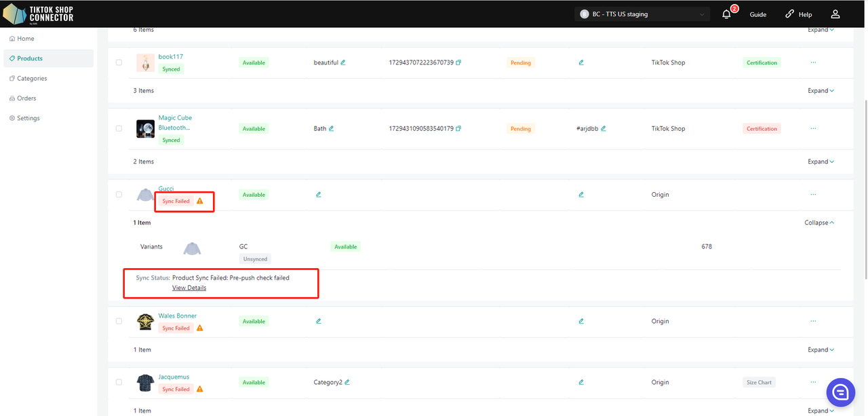Expand the 3 Items list under book117
The height and width of the screenshot is (416, 868).
[821, 91]
